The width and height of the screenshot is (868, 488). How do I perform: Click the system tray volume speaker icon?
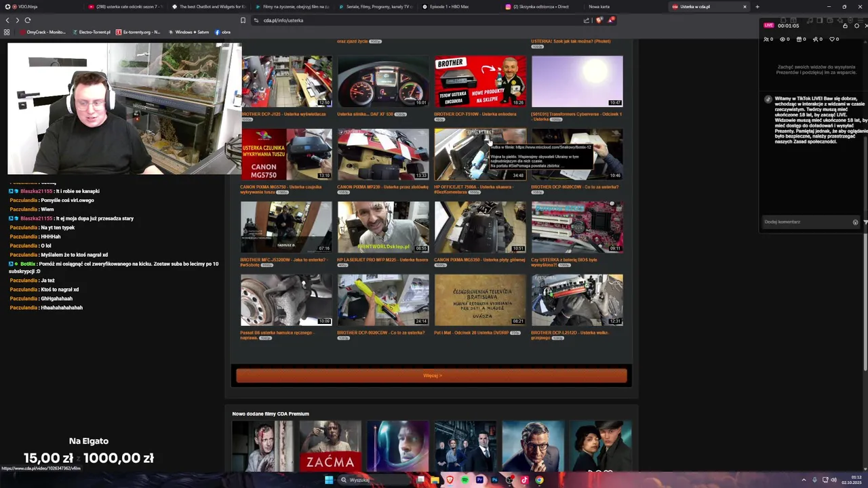(833, 480)
